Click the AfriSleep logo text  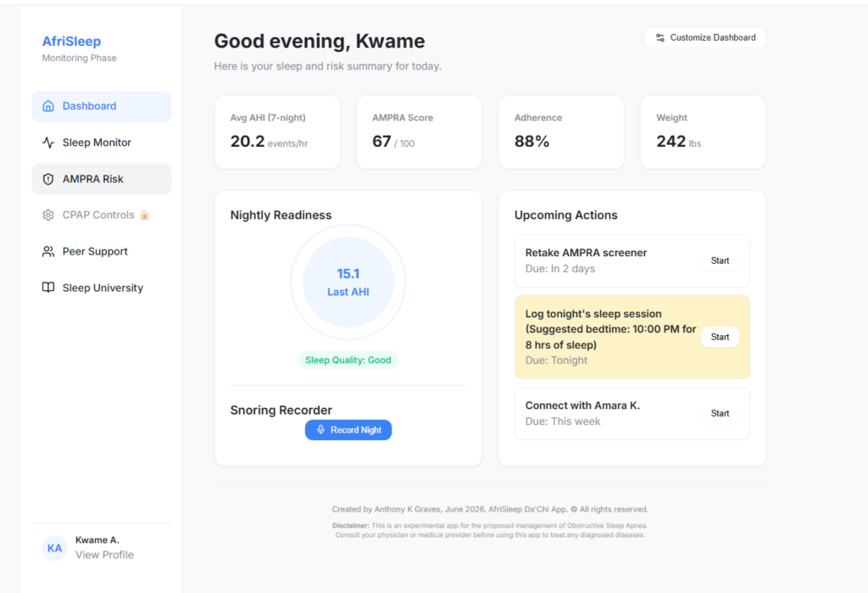click(71, 42)
